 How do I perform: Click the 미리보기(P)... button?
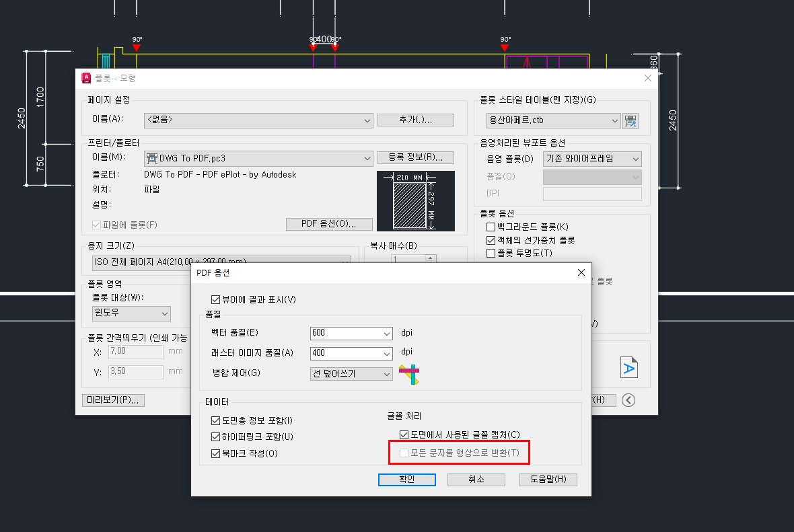(113, 400)
